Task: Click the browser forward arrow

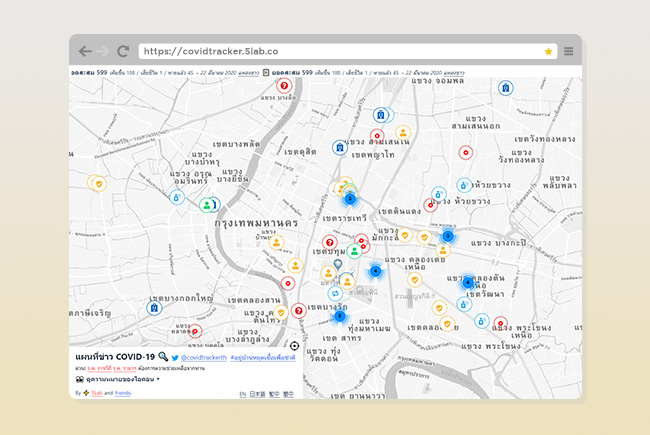Action: coord(103,51)
